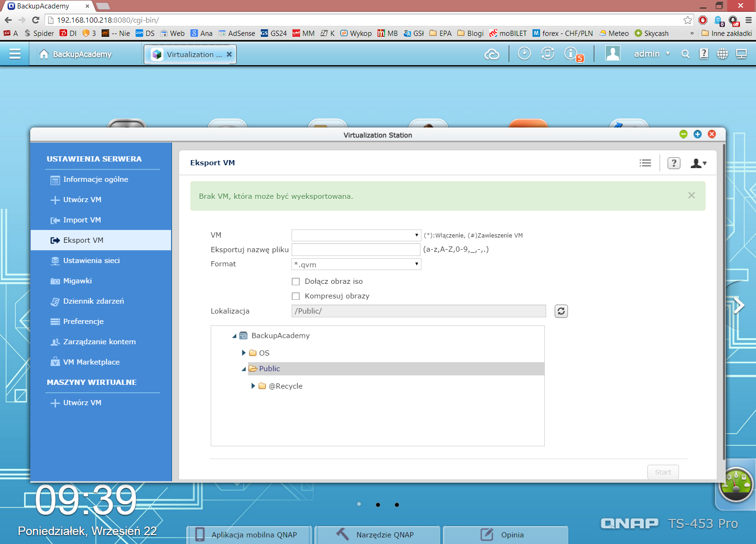Open Utwórz VM under Maszyny wirtualne

(101, 403)
